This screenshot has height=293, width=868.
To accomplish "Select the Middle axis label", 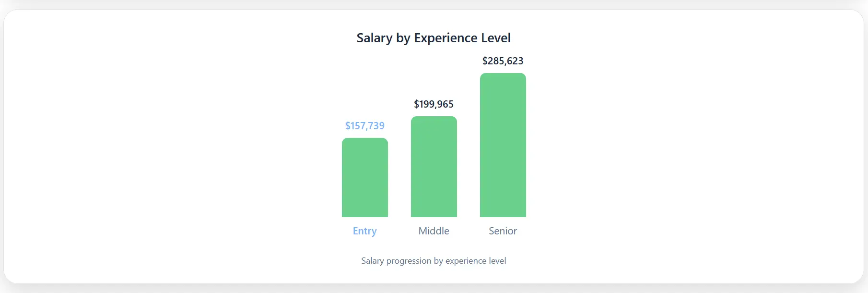I will tap(434, 231).
